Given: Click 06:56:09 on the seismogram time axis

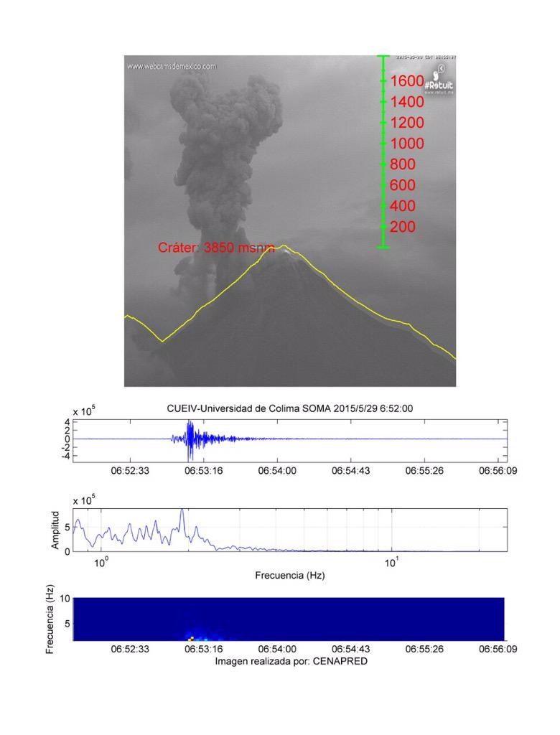Looking at the screenshot, I should coord(498,471).
